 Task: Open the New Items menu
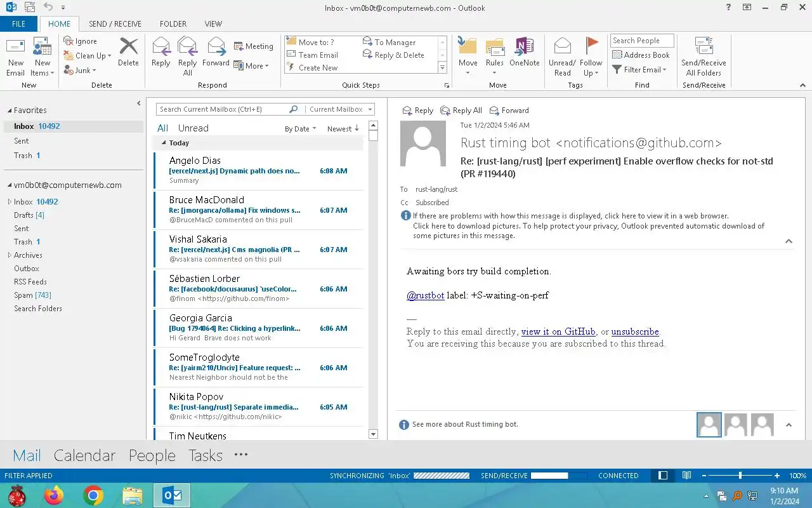pyautogui.click(x=43, y=57)
